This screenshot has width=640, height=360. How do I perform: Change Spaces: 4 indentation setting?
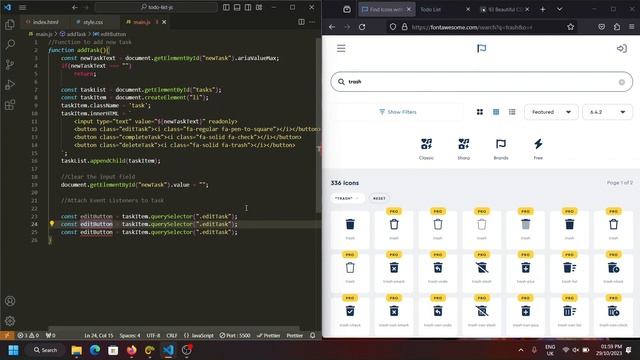click(130, 336)
